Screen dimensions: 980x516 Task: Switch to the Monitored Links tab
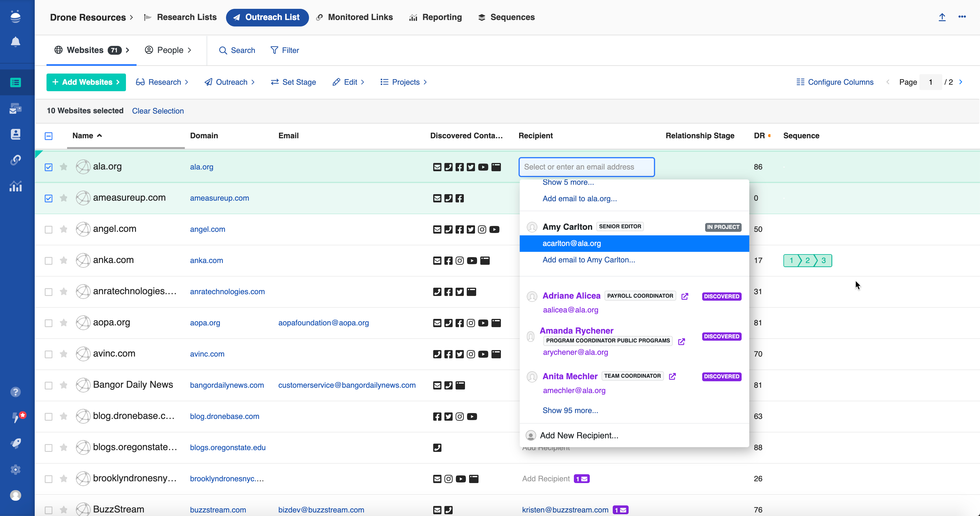tap(355, 17)
